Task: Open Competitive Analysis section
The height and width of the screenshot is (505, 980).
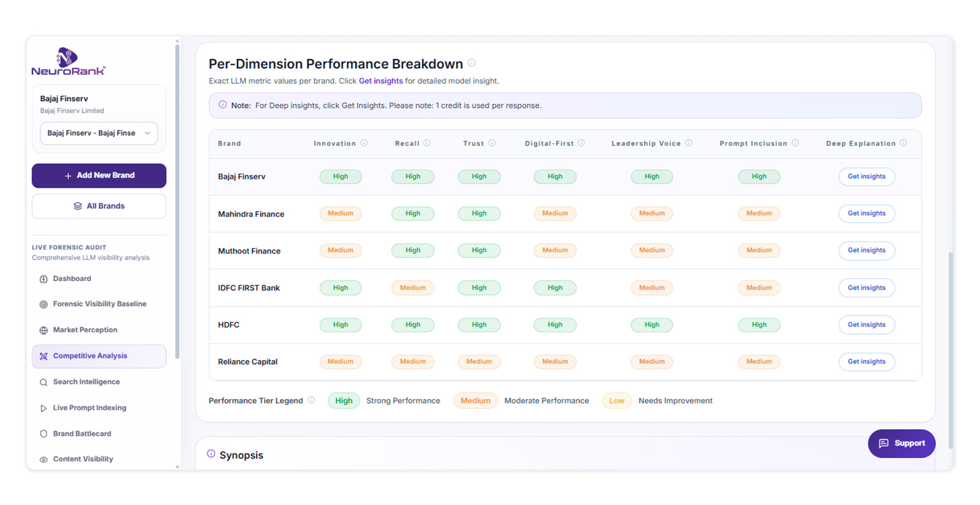Action: [99, 356]
